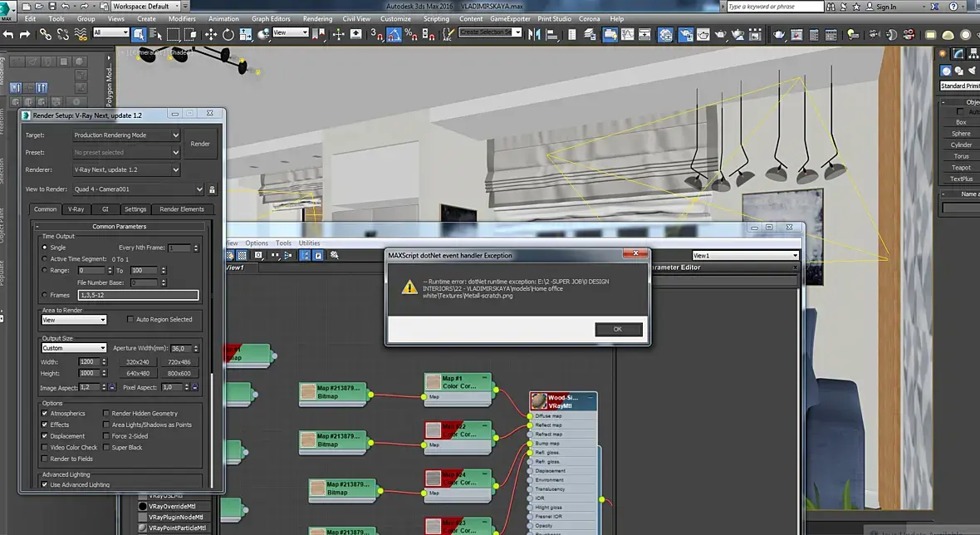This screenshot has width=980, height=535.
Task: Click the Undo arrow in main toolbar
Action: click(x=8, y=34)
